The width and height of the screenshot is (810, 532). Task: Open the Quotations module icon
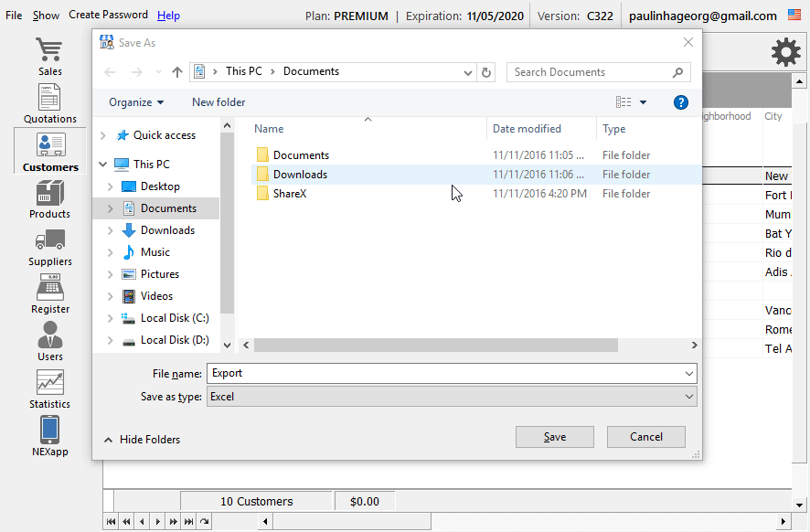click(49, 99)
